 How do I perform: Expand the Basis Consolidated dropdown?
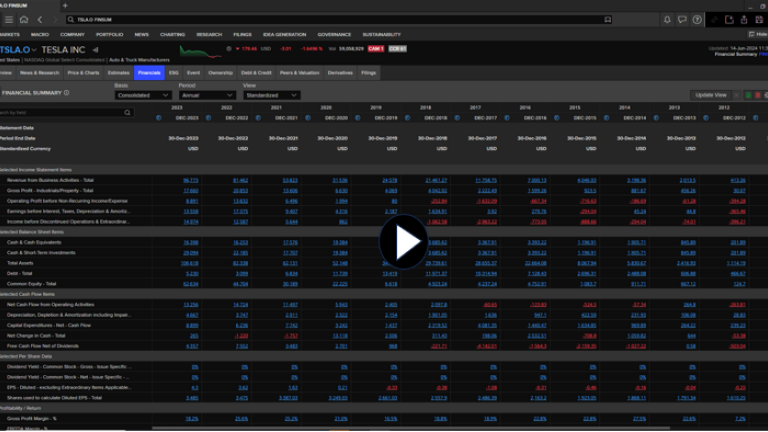[x=143, y=95]
